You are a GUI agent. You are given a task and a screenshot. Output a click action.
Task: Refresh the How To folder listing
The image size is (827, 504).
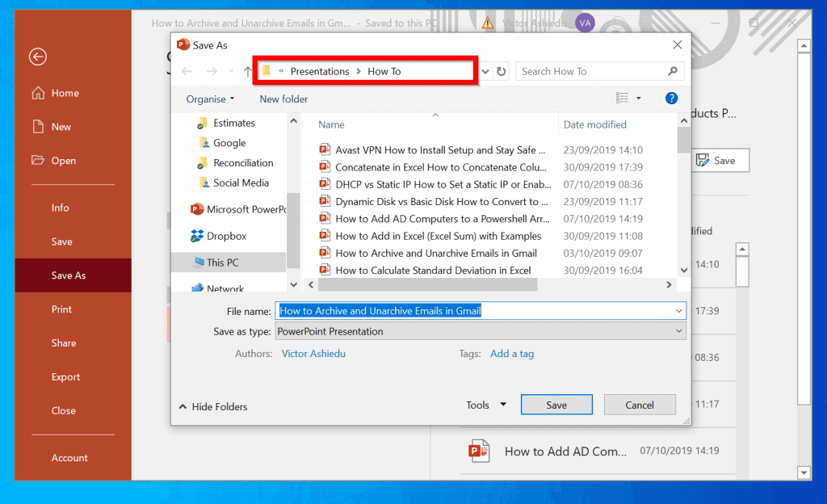501,71
